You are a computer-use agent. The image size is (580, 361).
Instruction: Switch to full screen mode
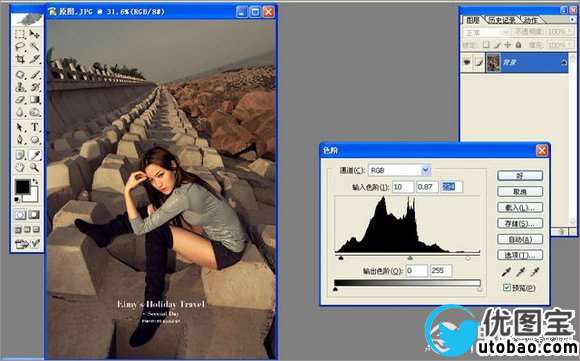tap(36, 230)
